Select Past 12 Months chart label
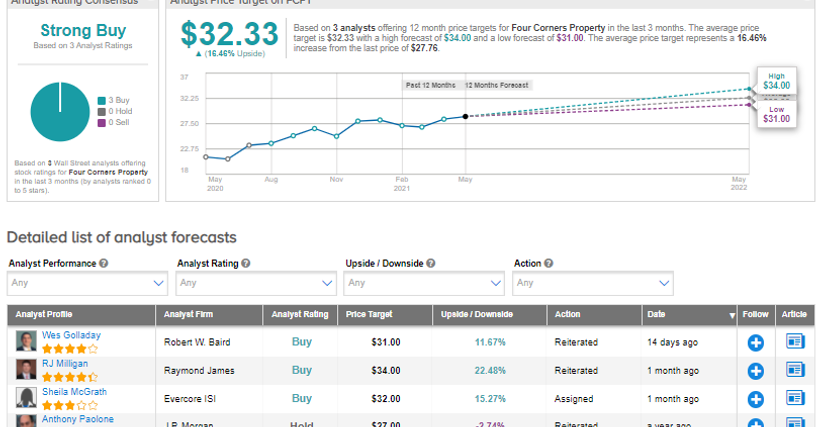The image size is (820, 427). (430, 85)
